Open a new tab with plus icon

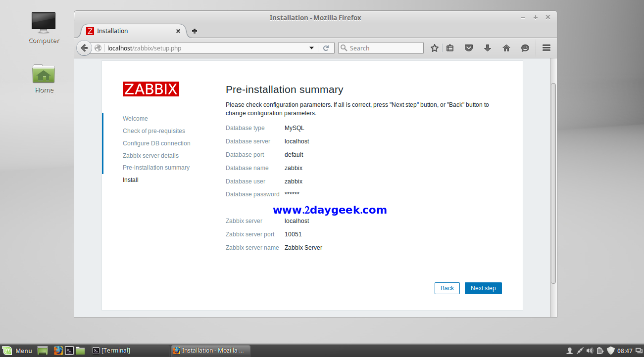(x=195, y=31)
